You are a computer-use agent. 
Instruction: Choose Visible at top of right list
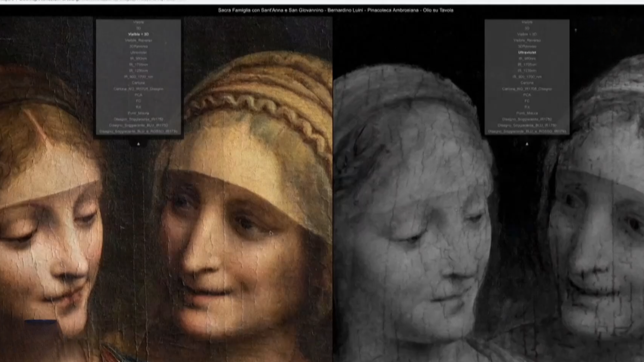coord(527,22)
